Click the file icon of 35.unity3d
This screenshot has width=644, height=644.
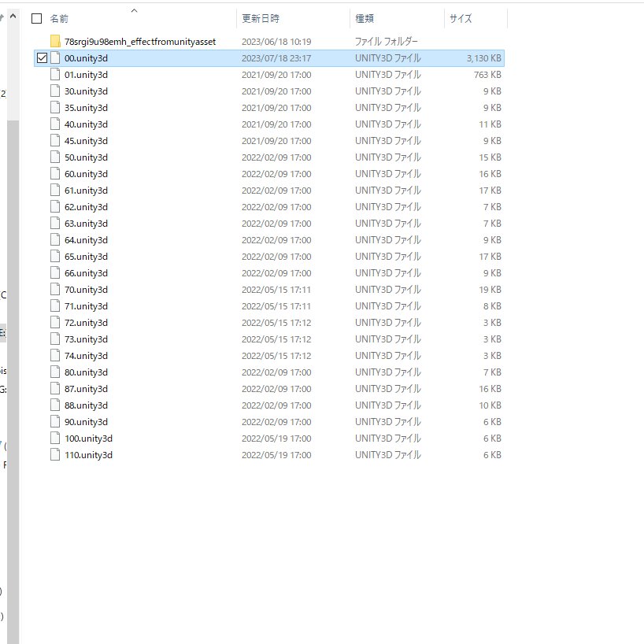(x=55, y=108)
